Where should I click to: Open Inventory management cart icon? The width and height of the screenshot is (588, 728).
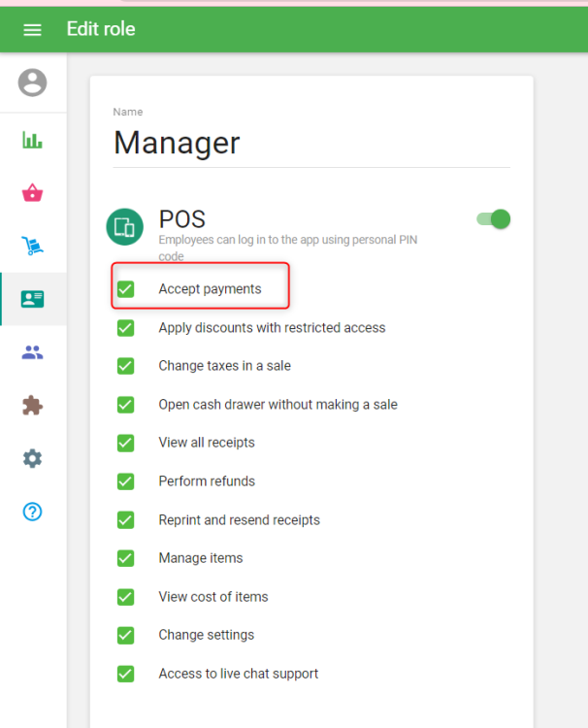click(x=33, y=247)
